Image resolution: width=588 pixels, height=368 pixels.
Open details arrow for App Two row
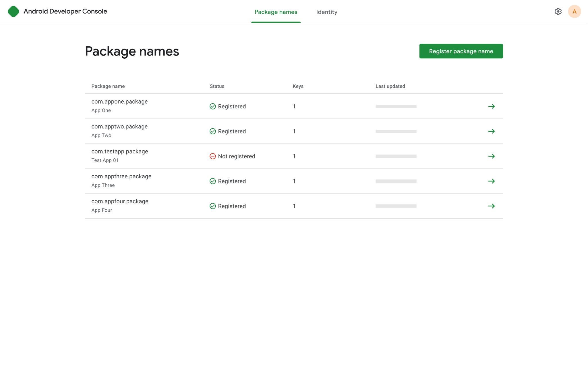click(x=492, y=131)
